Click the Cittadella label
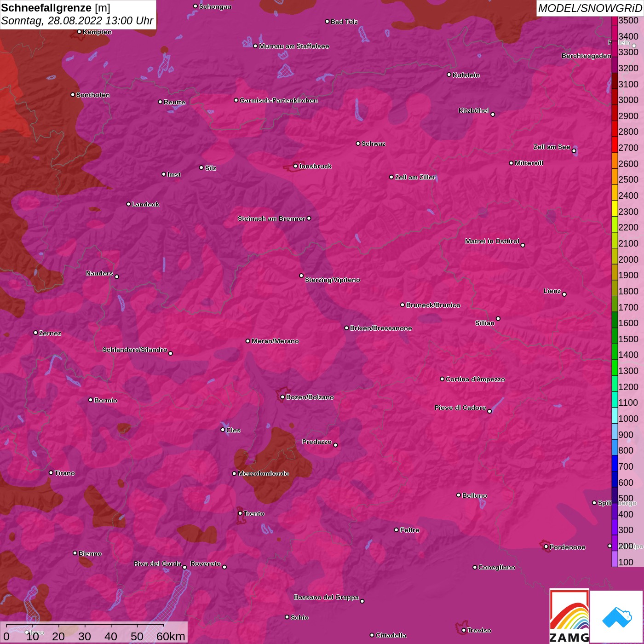 click(391, 635)
